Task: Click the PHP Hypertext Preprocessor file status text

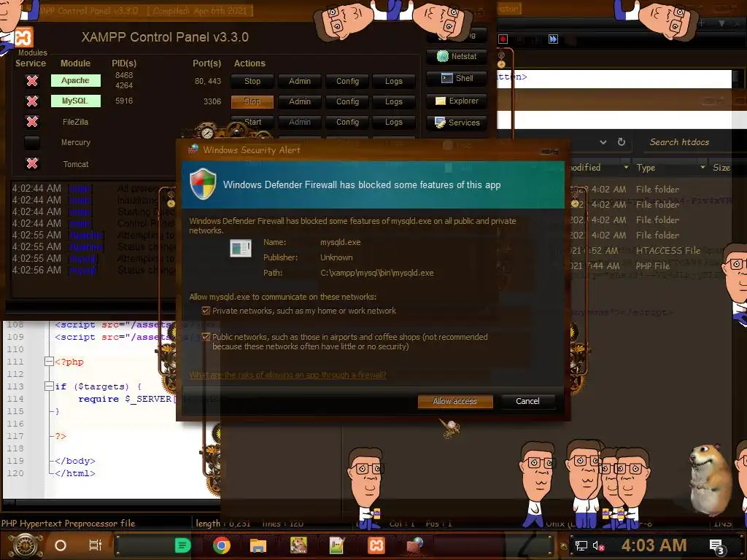Action: click(x=68, y=524)
